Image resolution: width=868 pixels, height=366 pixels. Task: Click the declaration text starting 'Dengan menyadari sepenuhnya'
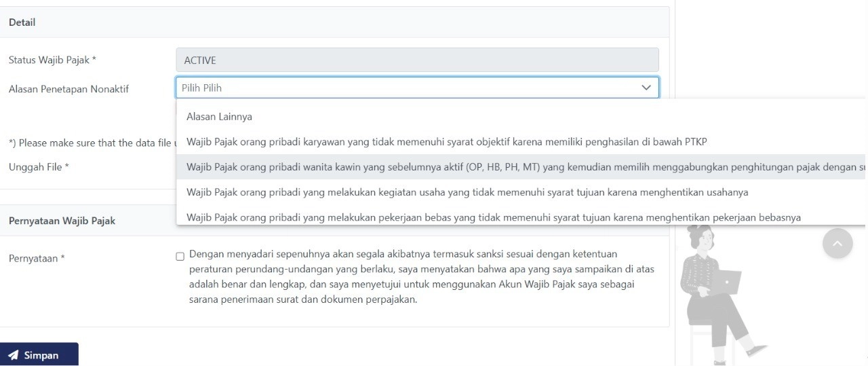pos(420,276)
